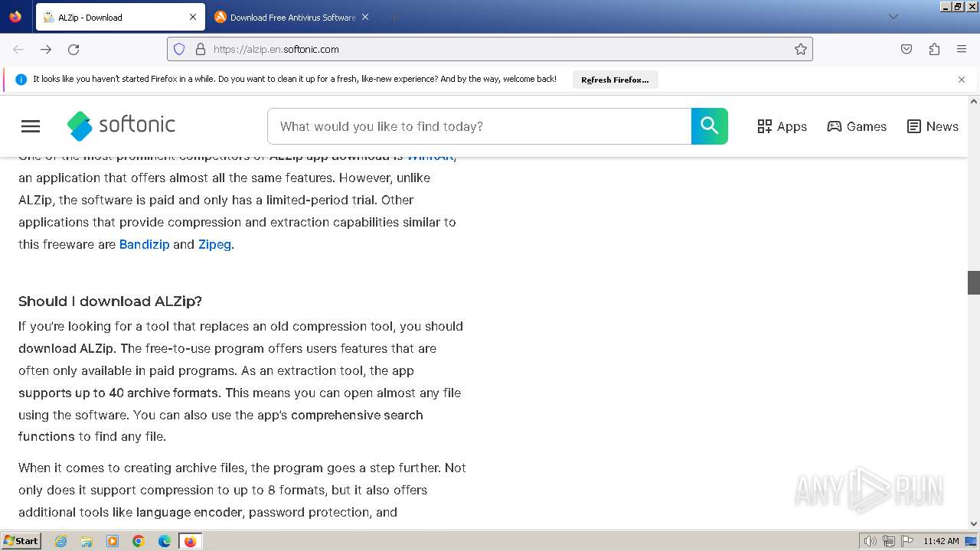The image size is (980, 551).
Task: Switch to Download Free Antivirus tab
Action: coord(292,17)
